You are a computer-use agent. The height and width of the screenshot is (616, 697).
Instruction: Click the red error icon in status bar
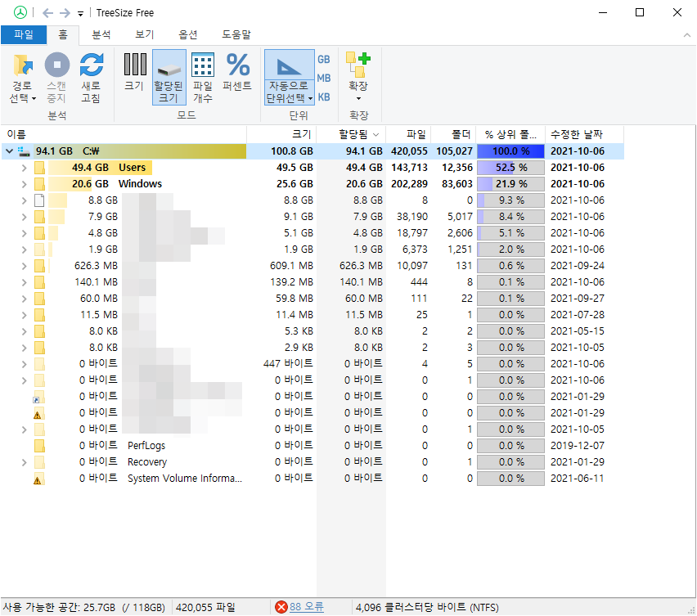(x=281, y=607)
